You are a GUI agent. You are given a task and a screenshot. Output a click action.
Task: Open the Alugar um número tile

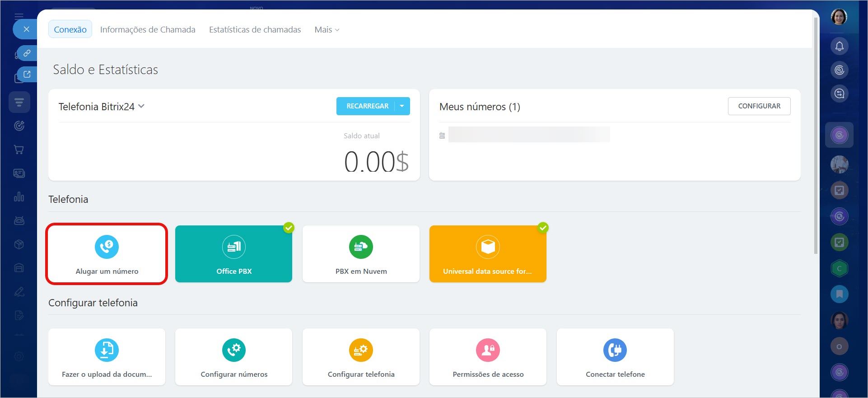(x=107, y=254)
